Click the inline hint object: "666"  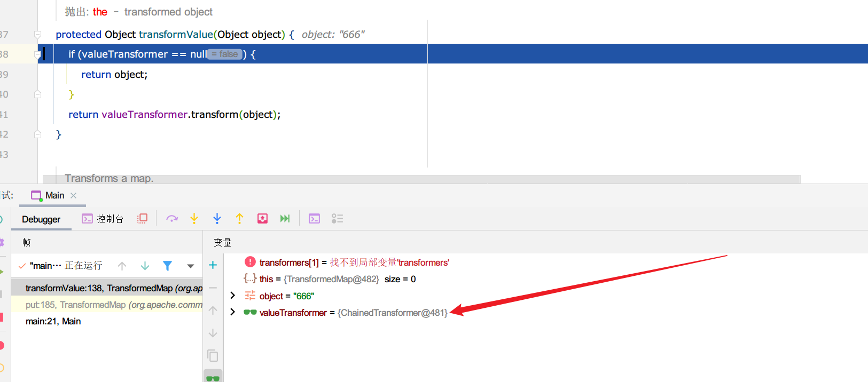pos(333,35)
